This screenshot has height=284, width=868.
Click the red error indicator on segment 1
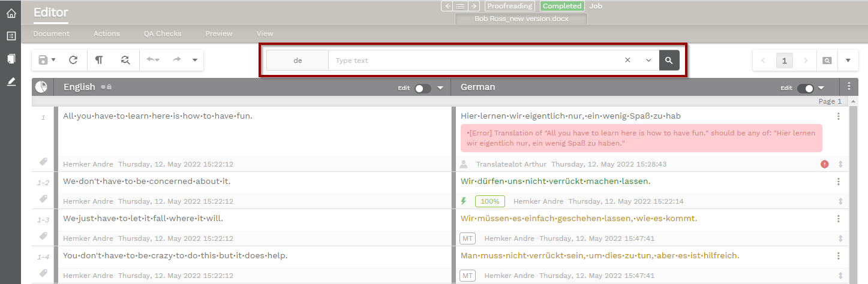pyautogui.click(x=825, y=164)
